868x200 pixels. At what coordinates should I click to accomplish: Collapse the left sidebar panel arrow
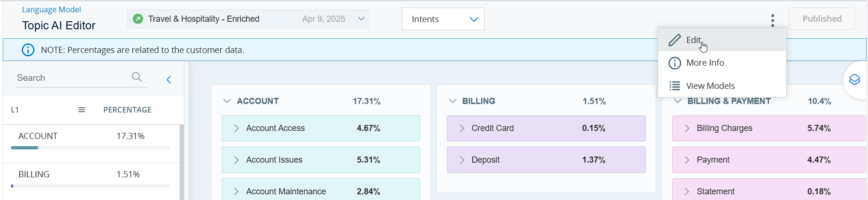tap(169, 79)
